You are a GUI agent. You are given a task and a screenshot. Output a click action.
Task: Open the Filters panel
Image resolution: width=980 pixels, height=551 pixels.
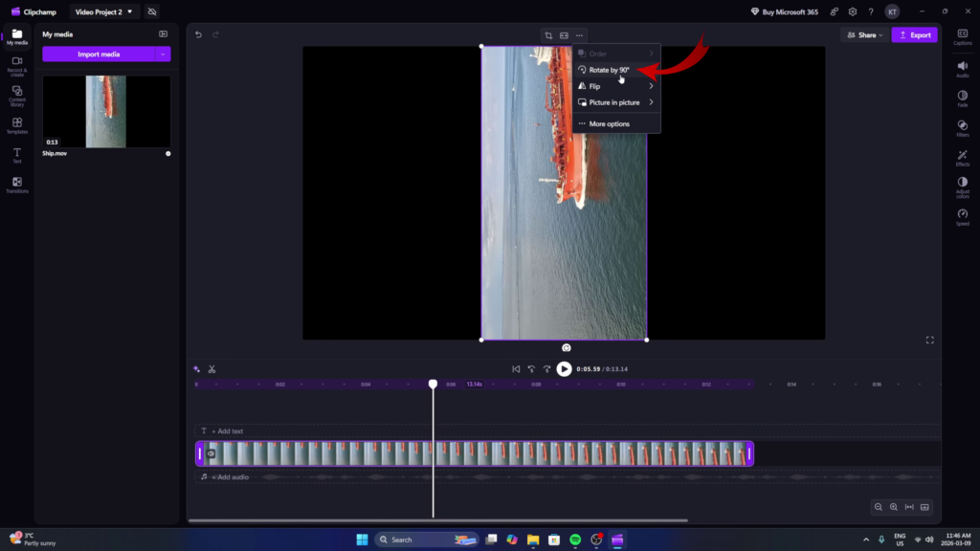[x=964, y=127]
